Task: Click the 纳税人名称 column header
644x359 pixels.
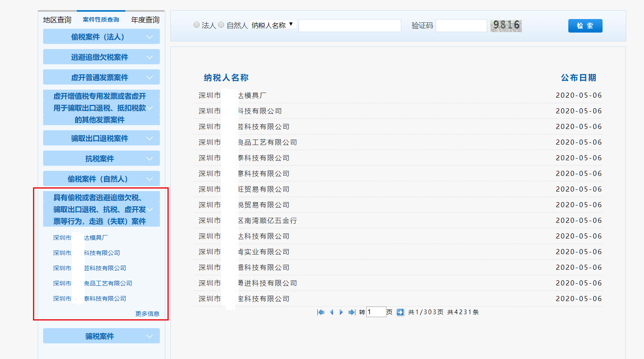Action: pyautogui.click(x=226, y=78)
